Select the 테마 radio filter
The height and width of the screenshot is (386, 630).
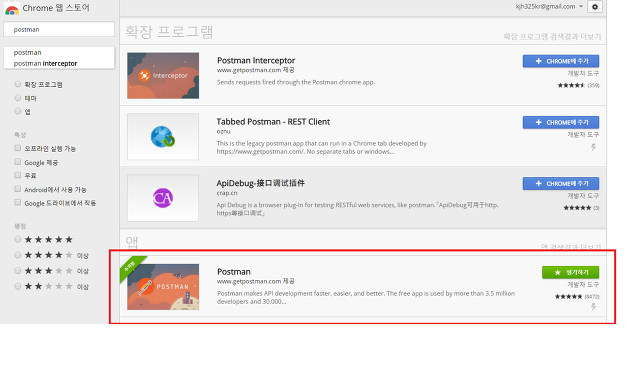point(18,98)
